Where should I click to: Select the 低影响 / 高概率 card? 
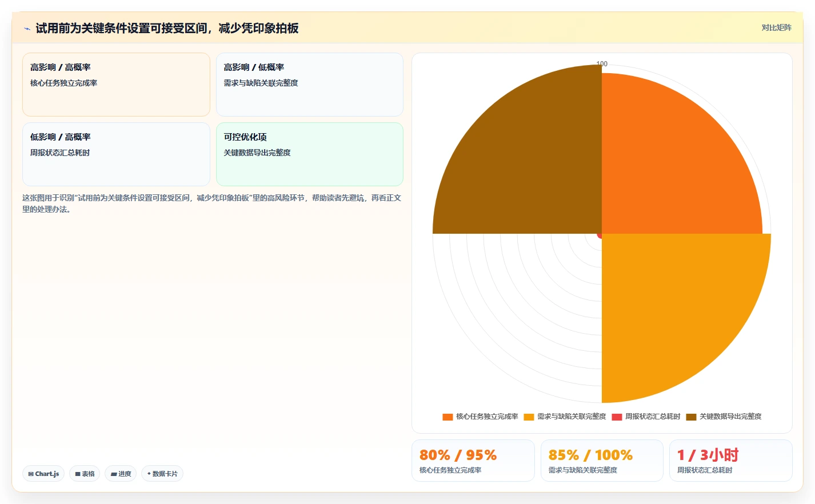[116, 154]
